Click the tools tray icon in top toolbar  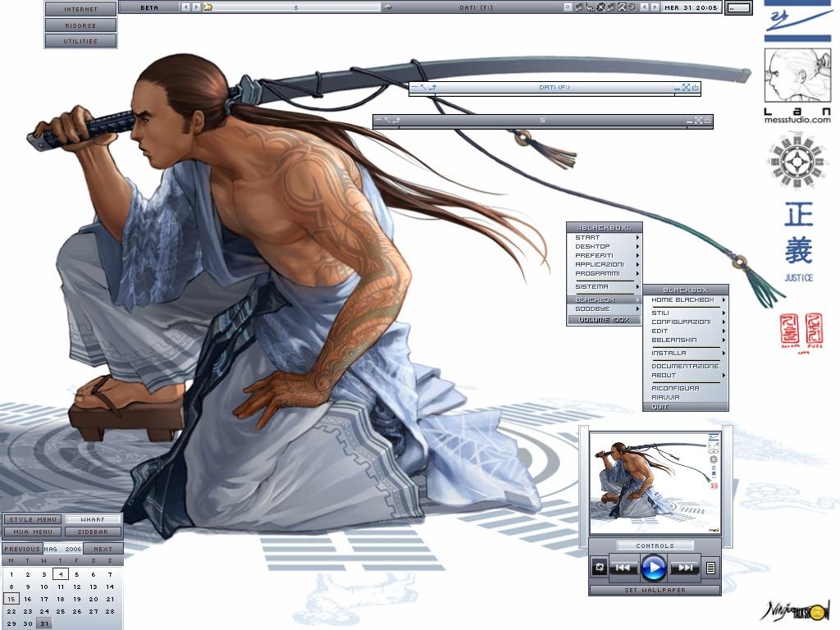(622, 7)
